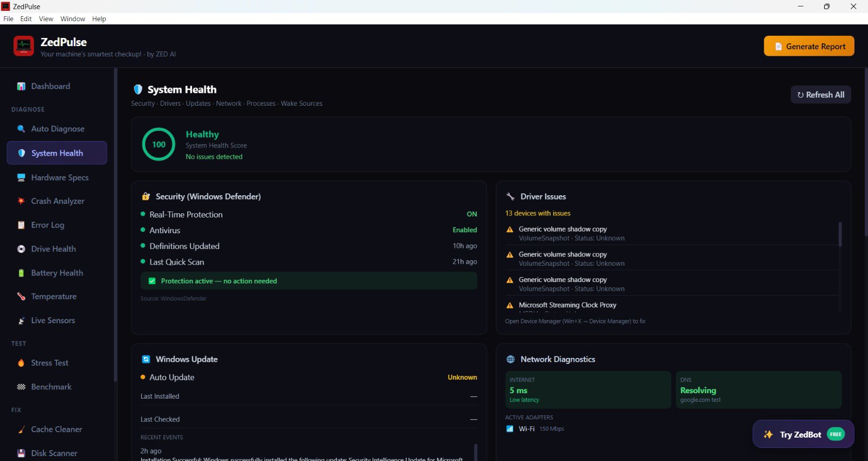Click the sparkle icon on Try ZedBot
The image size is (868, 461).
(x=768, y=434)
